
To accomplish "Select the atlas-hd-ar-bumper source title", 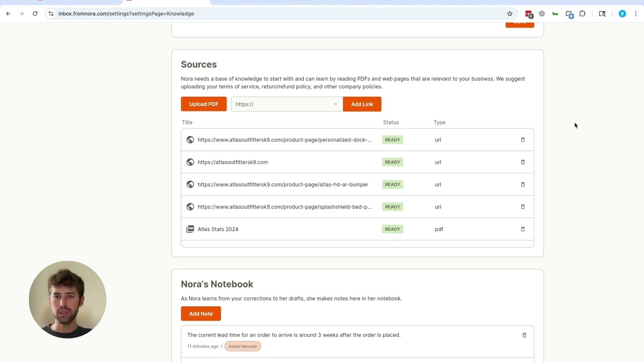I will (x=283, y=185).
